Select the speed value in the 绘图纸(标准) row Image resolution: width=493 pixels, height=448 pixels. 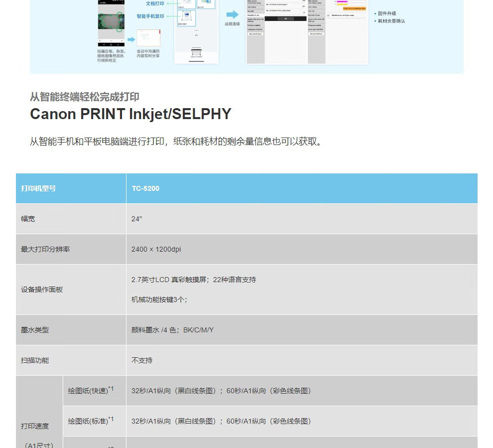pyautogui.click(x=221, y=421)
